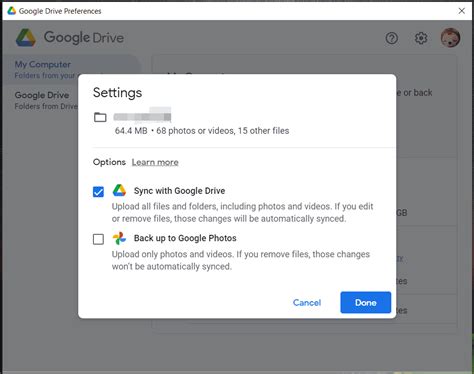The image size is (474, 374).
Task: Open the settings gear icon
Action: point(421,38)
